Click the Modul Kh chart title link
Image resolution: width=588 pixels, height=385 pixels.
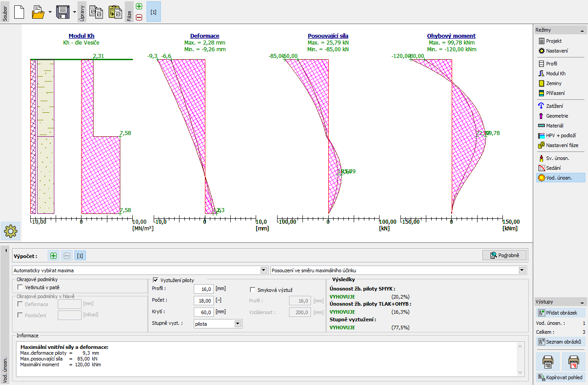tap(82, 36)
